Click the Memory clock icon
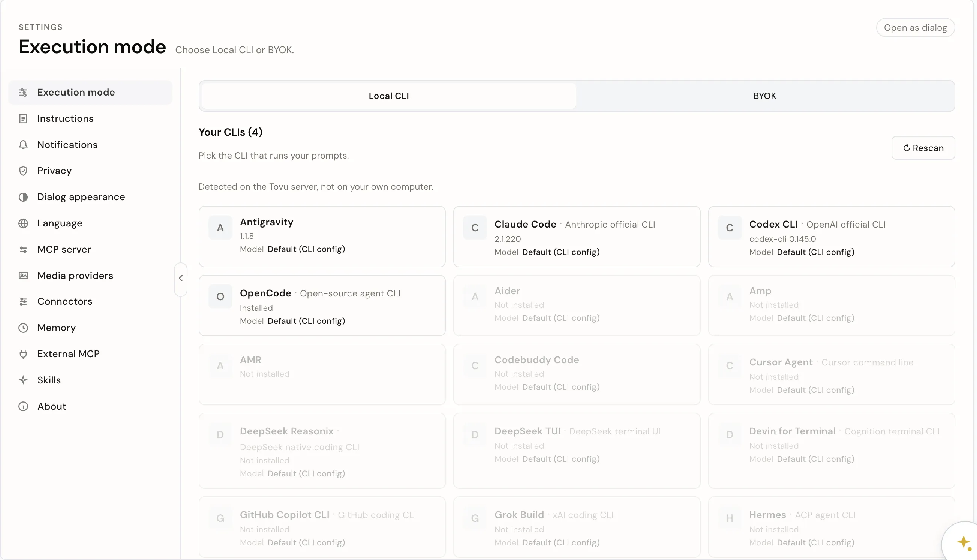The image size is (977, 560). [x=23, y=328]
